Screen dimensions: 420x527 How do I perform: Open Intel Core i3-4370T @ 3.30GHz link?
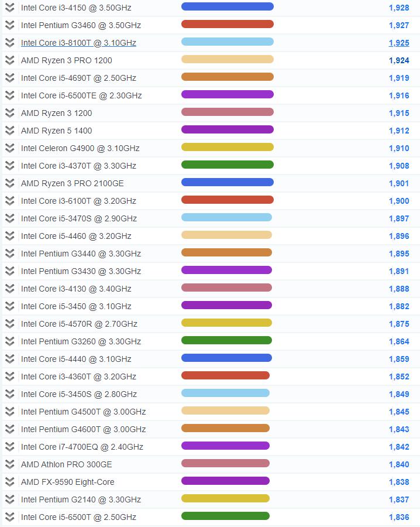(x=78, y=166)
